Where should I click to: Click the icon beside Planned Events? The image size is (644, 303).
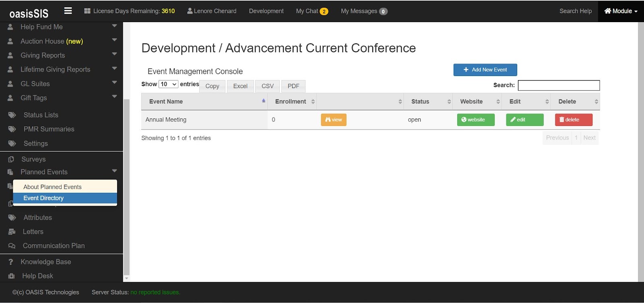point(10,172)
